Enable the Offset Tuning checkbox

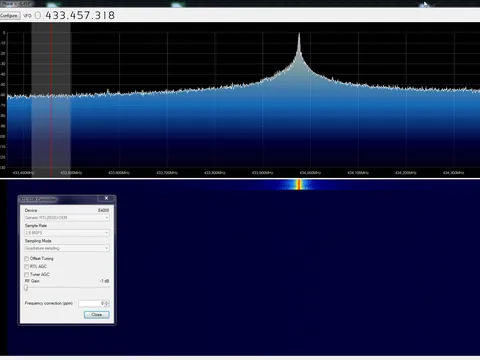pyautogui.click(x=27, y=259)
